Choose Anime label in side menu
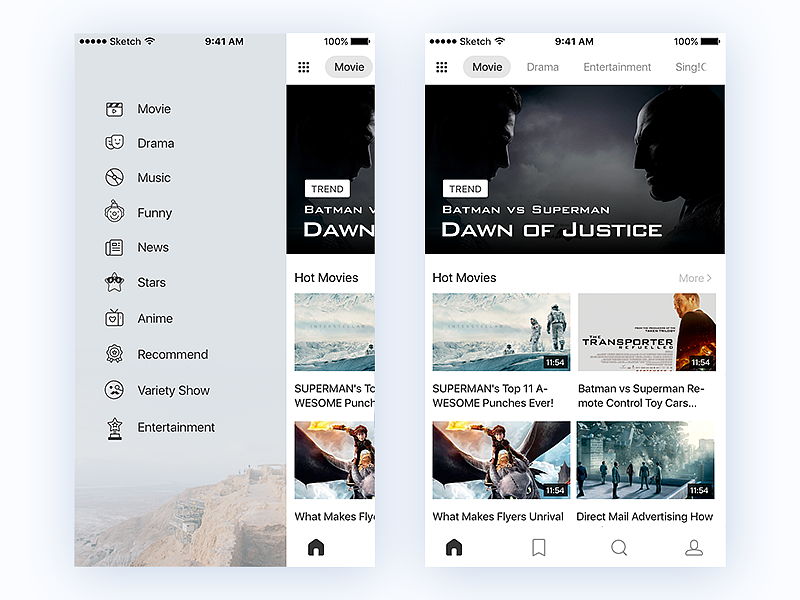800x600 pixels. pyautogui.click(x=155, y=318)
